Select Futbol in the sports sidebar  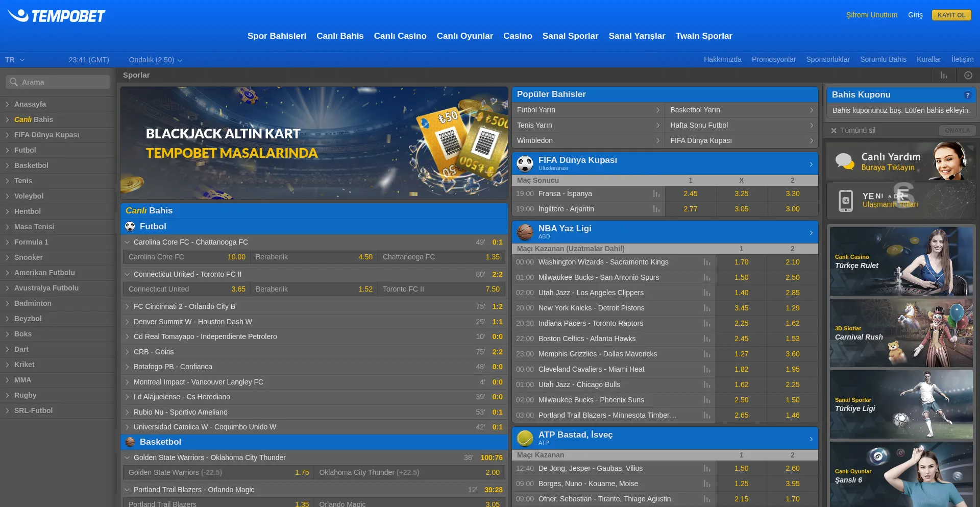coord(58,150)
